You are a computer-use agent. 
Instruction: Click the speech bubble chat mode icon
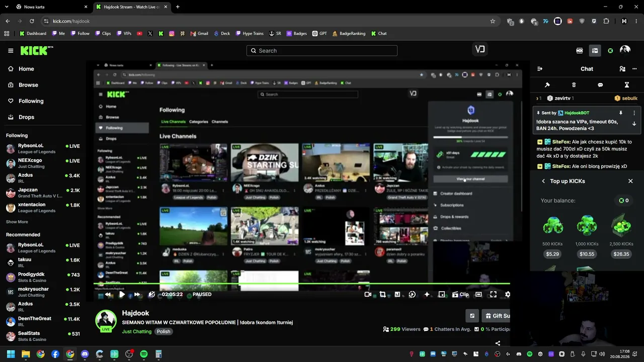(600, 85)
